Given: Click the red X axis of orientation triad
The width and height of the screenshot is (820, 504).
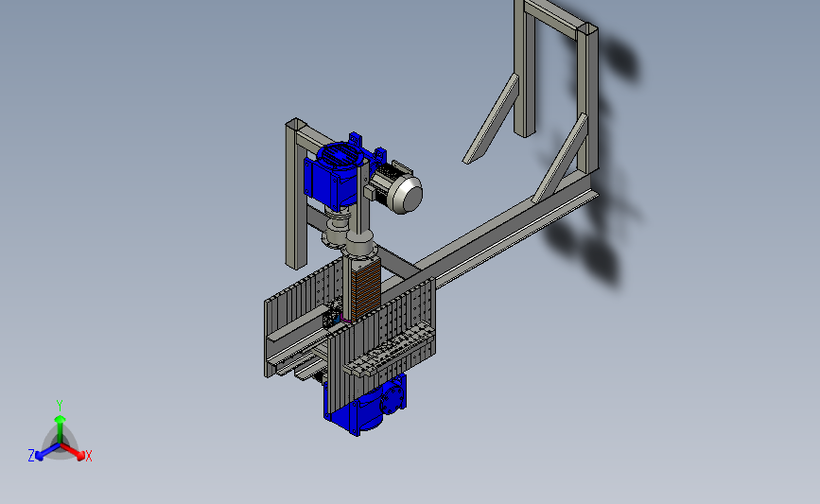Looking at the screenshot, I should tap(75, 453).
